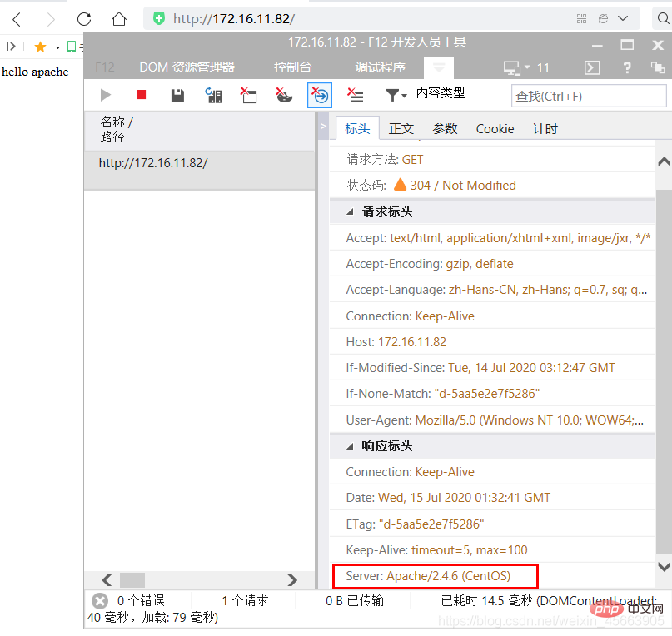Click the green security shield icon

[159, 19]
